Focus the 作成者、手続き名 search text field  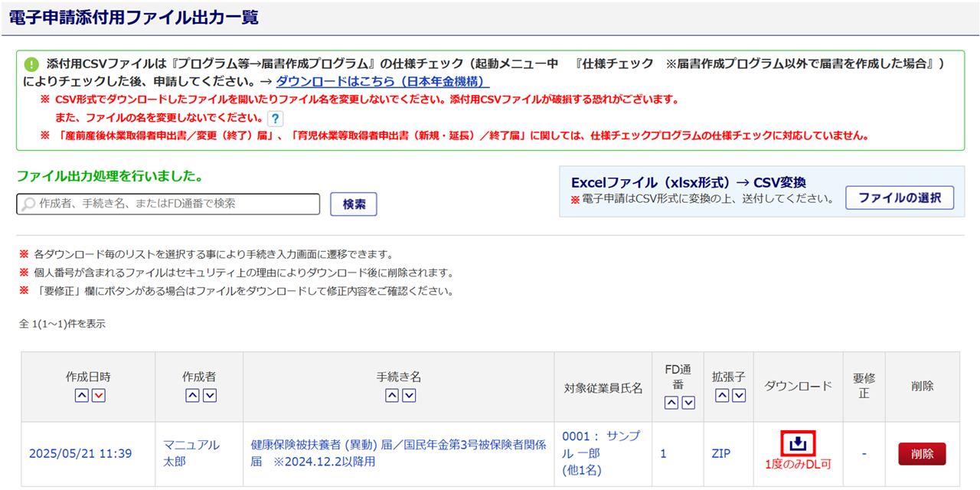(168, 204)
